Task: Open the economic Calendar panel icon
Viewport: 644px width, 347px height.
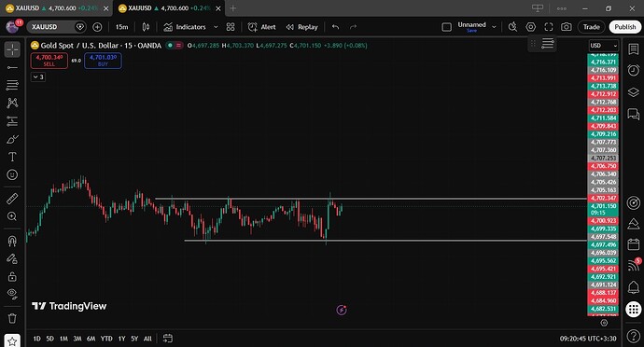Action: [634, 244]
